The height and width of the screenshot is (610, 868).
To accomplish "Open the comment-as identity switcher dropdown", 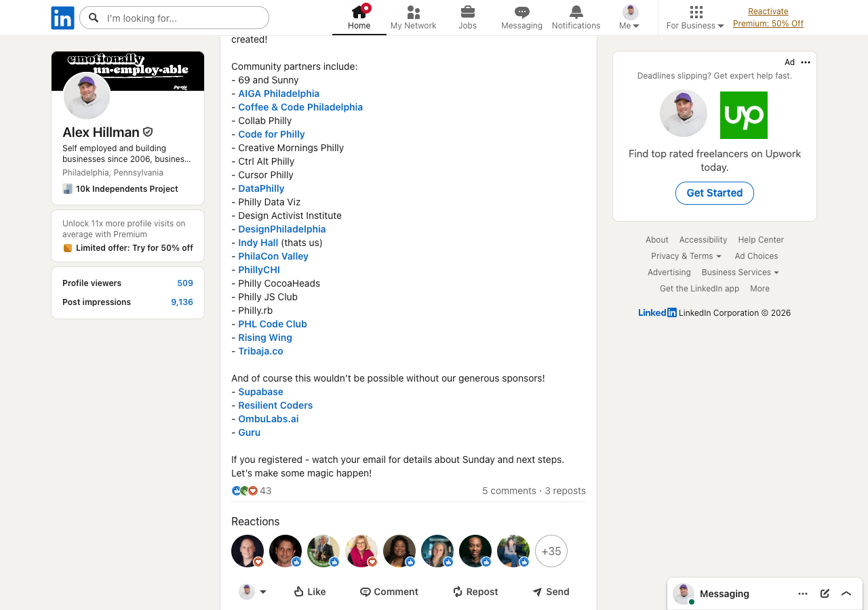I will [x=252, y=592].
